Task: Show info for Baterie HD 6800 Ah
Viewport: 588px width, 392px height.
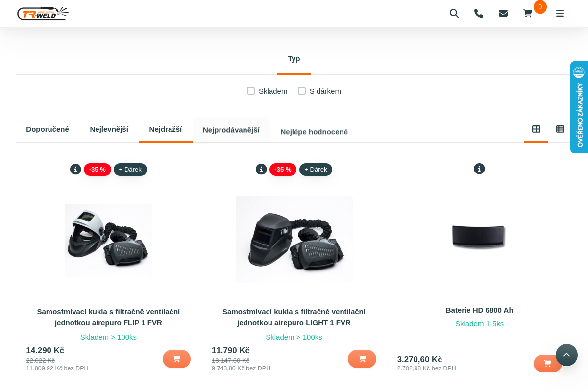Action: [x=479, y=169]
